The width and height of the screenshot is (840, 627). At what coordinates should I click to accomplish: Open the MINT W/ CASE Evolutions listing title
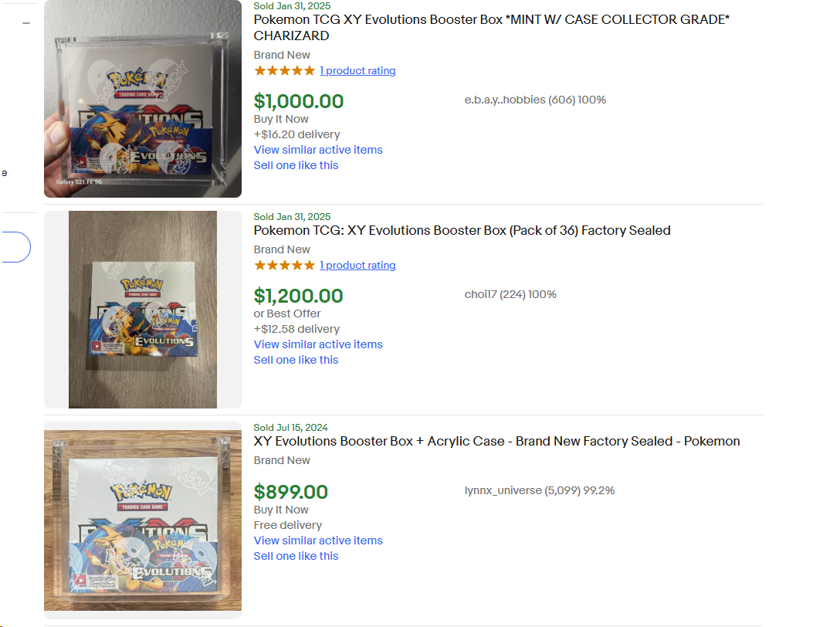pyautogui.click(x=491, y=27)
